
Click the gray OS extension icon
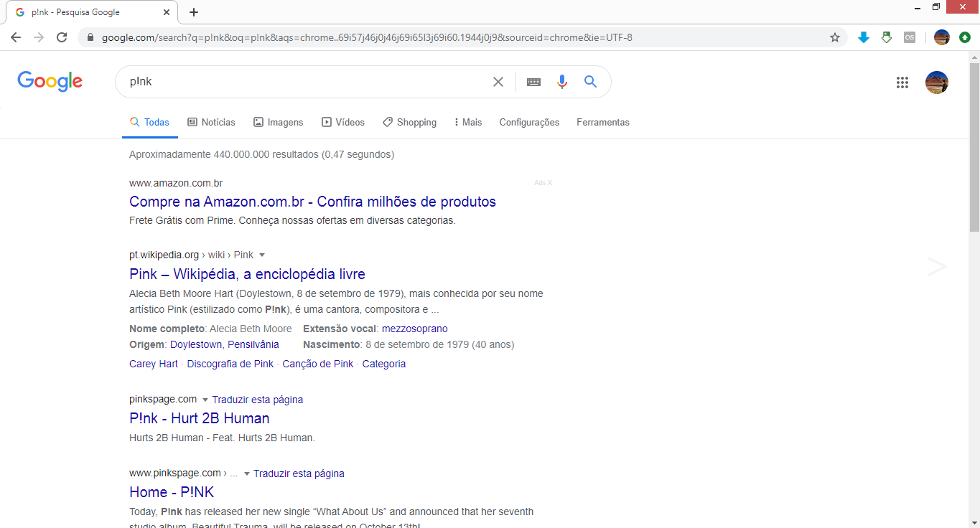pyautogui.click(x=910, y=37)
